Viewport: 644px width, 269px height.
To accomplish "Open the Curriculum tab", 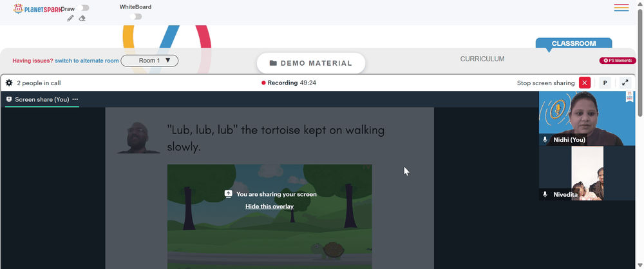I will point(482,59).
